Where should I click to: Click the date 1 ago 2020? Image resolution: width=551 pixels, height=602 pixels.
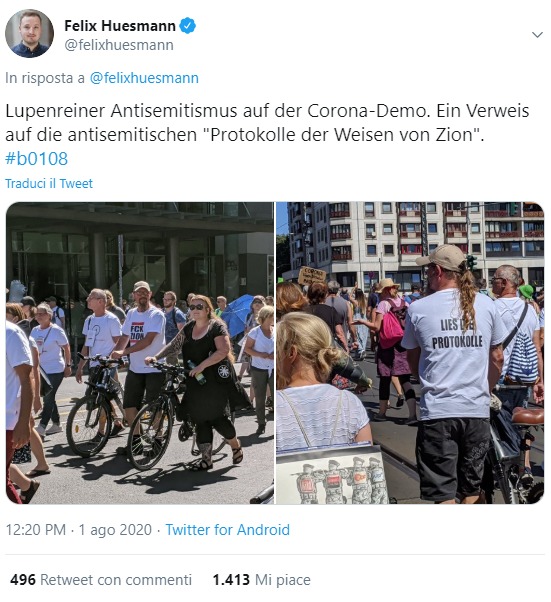pyautogui.click(x=115, y=530)
